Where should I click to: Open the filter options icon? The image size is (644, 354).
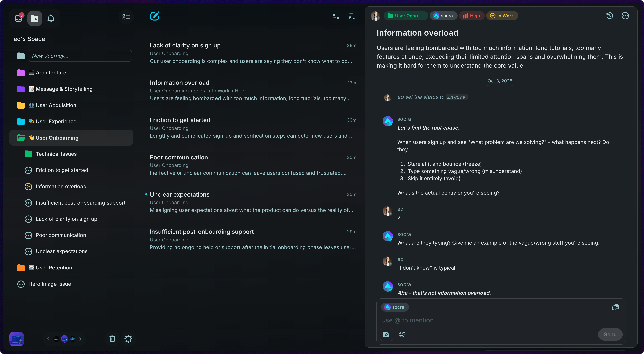(x=336, y=16)
